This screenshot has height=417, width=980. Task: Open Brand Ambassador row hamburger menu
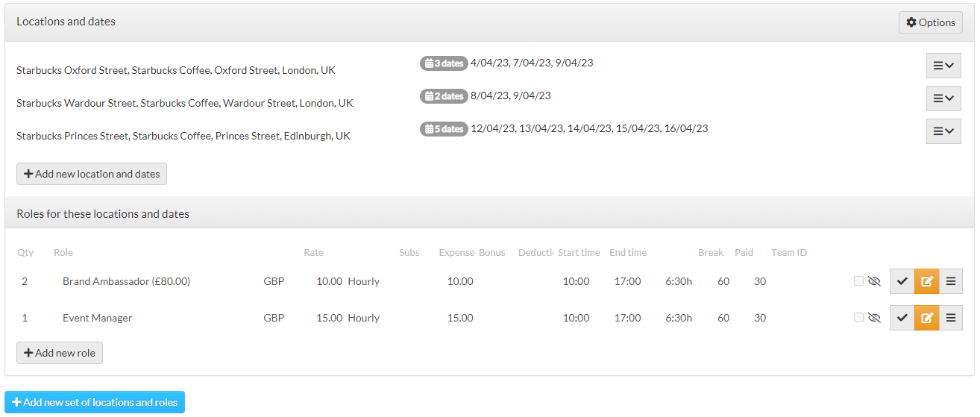pos(951,281)
